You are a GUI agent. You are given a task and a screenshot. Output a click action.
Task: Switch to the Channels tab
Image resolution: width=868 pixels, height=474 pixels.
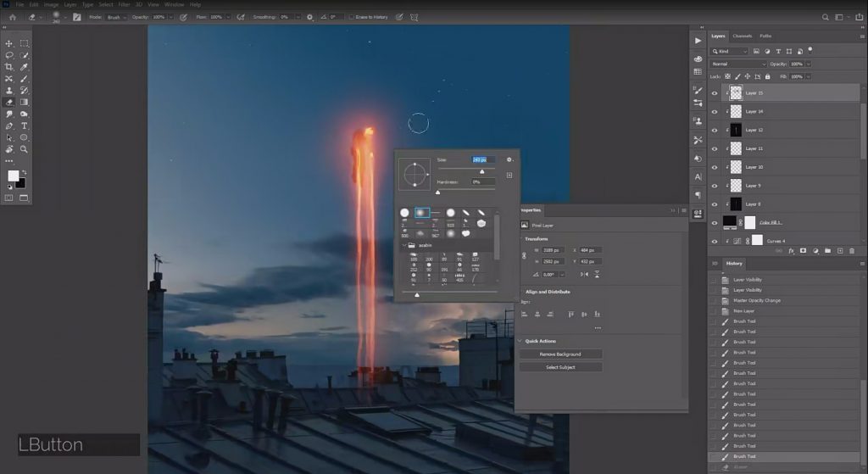742,36
